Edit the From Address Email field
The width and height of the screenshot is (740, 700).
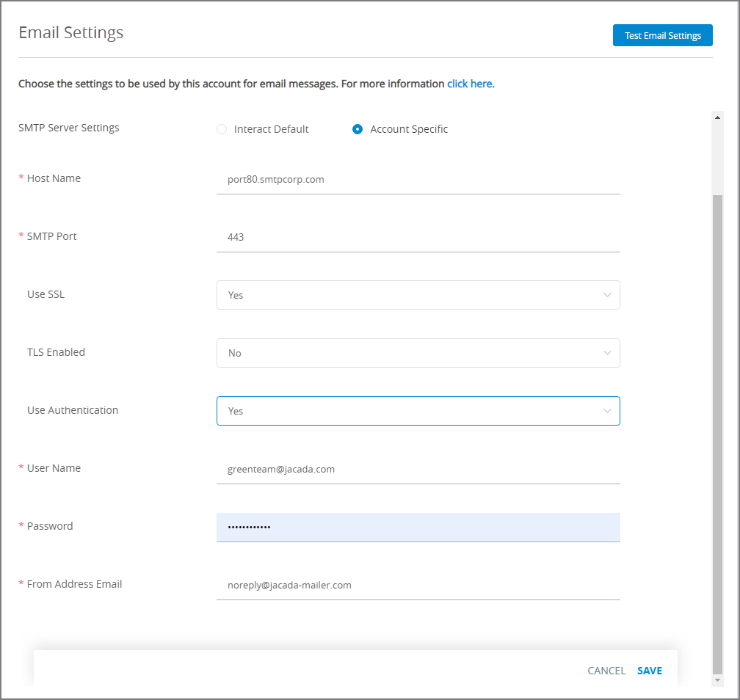(418, 586)
